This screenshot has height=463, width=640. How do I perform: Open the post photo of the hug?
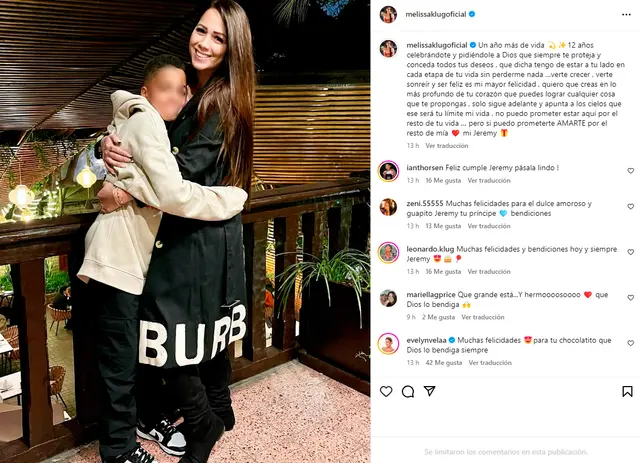tap(185, 232)
